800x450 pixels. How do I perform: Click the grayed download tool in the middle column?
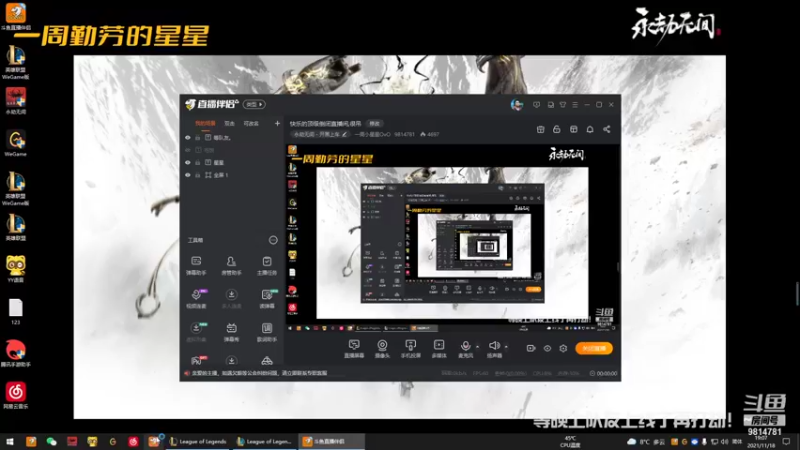(231, 299)
